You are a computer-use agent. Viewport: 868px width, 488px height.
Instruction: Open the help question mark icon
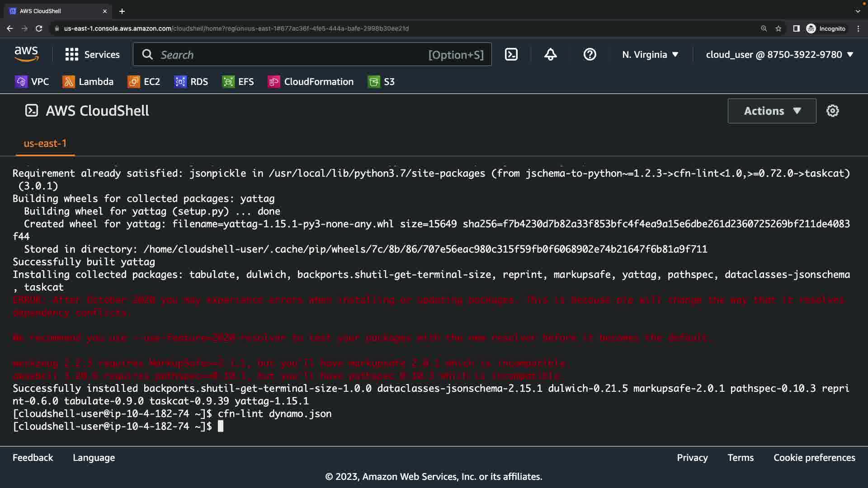point(590,55)
